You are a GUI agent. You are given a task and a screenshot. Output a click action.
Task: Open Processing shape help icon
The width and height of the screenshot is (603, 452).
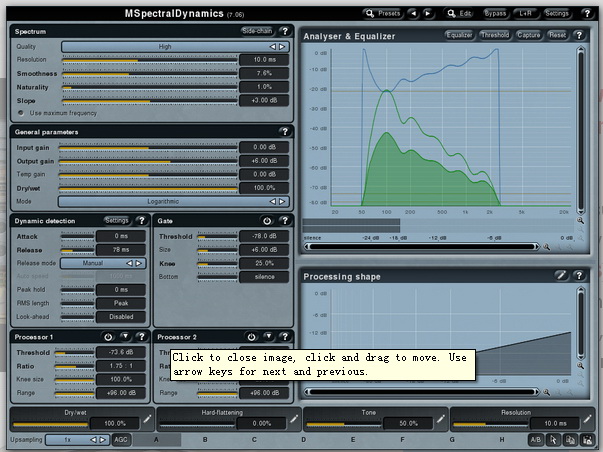pos(579,275)
